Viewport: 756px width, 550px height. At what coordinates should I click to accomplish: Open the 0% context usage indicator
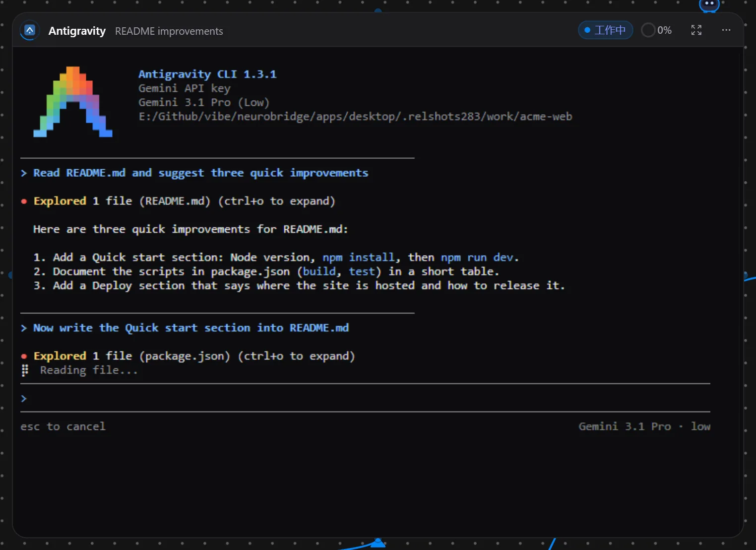click(656, 30)
